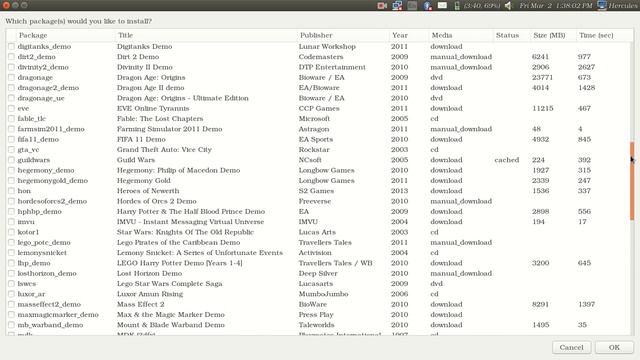640x360 pixels.
Task: Click package name "farmsim2011_demo"
Action: pos(51,129)
